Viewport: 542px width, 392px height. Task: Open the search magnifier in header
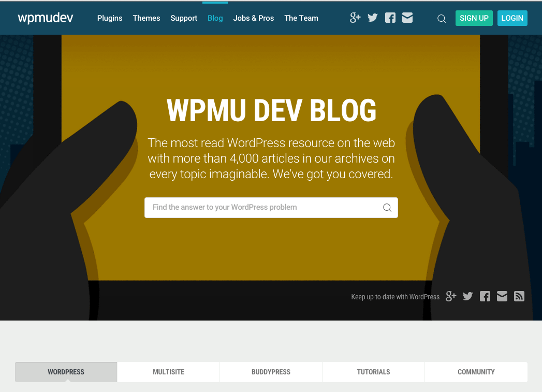point(442,18)
